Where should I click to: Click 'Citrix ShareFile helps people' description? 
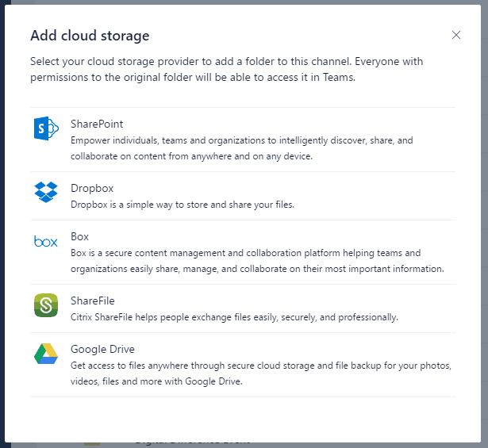(234, 317)
